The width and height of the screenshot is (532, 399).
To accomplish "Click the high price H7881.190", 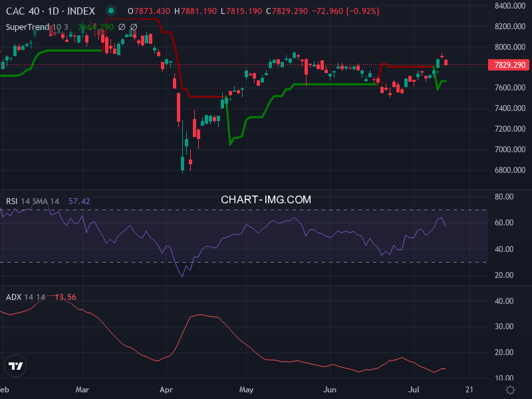I will [x=196, y=11].
